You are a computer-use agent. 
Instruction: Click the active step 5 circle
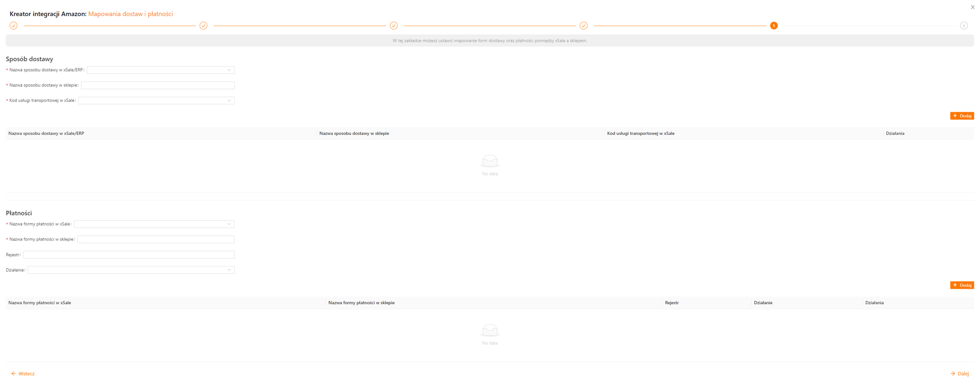[x=774, y=26]
